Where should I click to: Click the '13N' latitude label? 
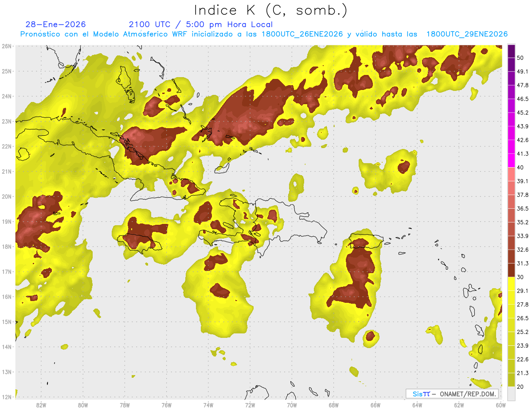[7, 372]
